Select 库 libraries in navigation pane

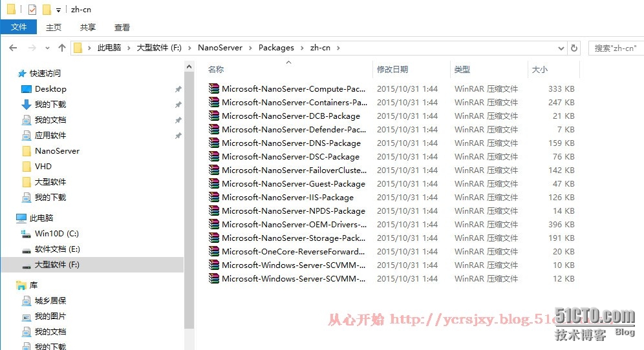(33, 285)
